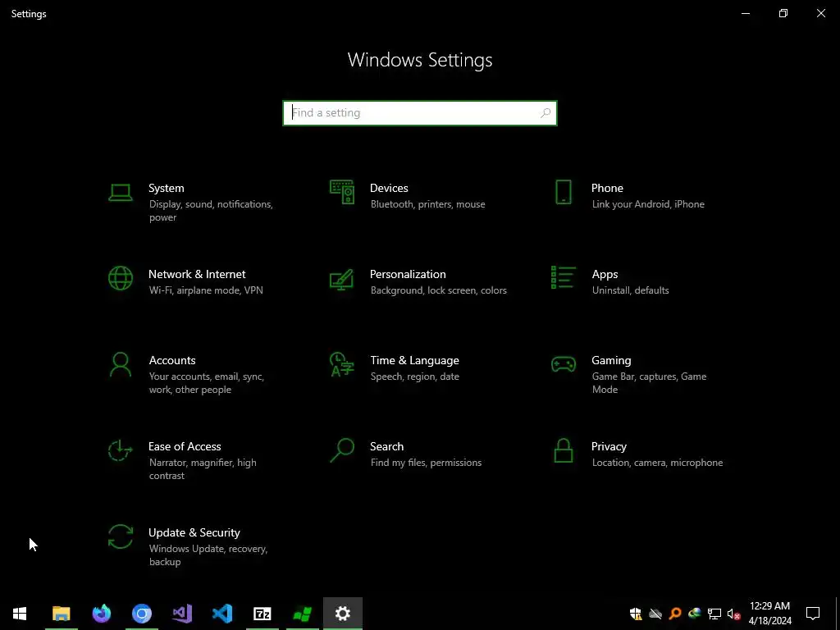The width and height of the screenshot is (840, 630).
Task: Click the muted volume speaker icon
Action: coord(734,614)
